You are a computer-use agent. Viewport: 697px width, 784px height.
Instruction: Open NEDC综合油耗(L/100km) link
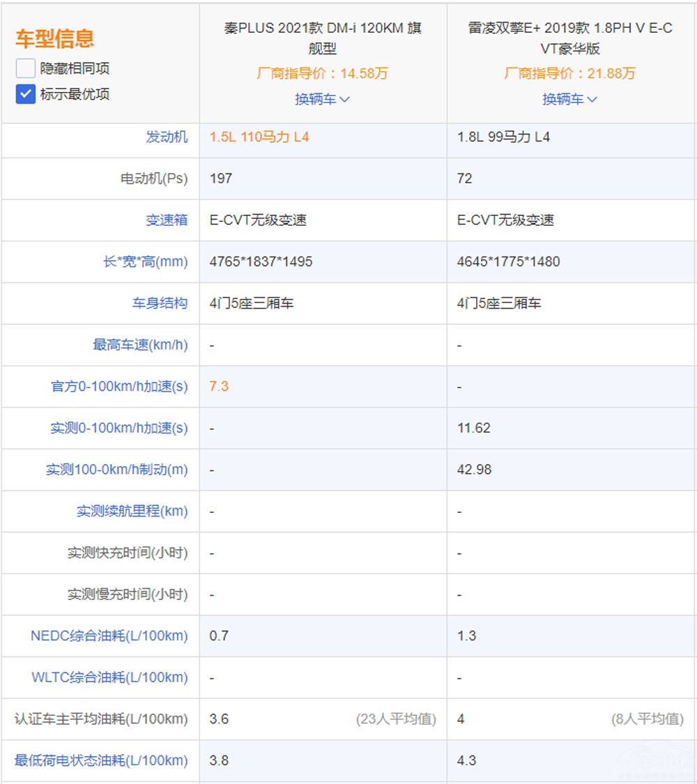pos(109,636)
